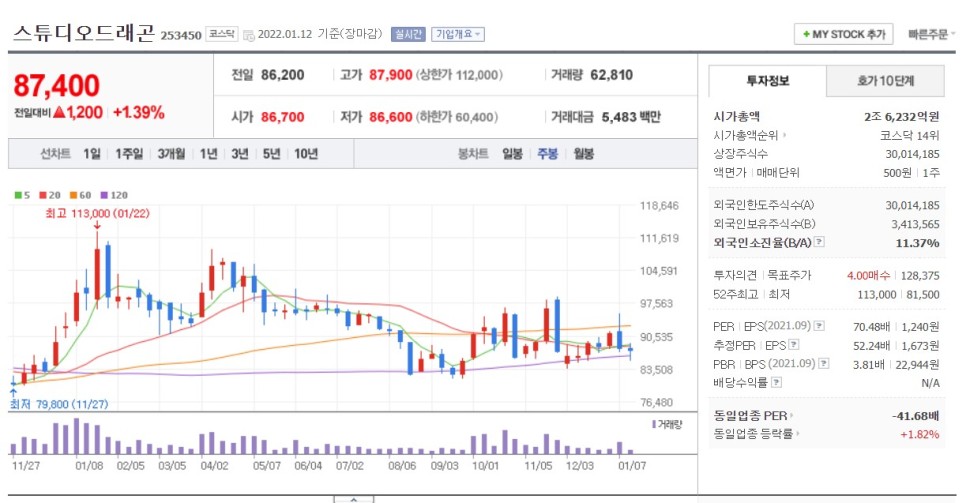Click the 시가 value 86,700
The width and height of the screenshot is (966, 503).
point(282,117)
